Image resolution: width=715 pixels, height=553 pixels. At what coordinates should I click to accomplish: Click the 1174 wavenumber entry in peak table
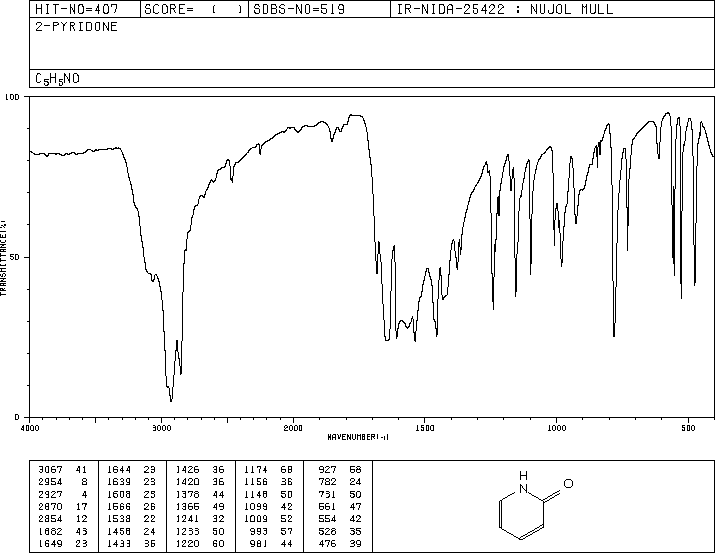[x=256, y=469]
